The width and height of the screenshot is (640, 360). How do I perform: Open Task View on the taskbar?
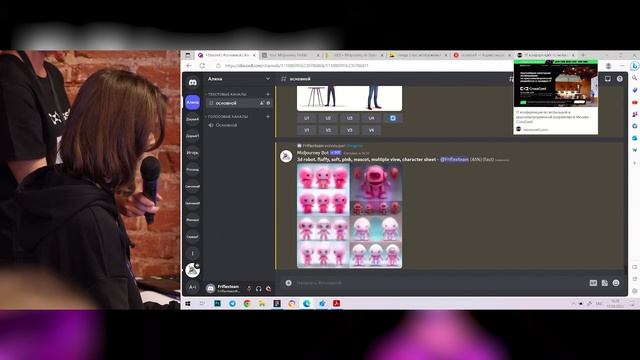pos(202,303)
